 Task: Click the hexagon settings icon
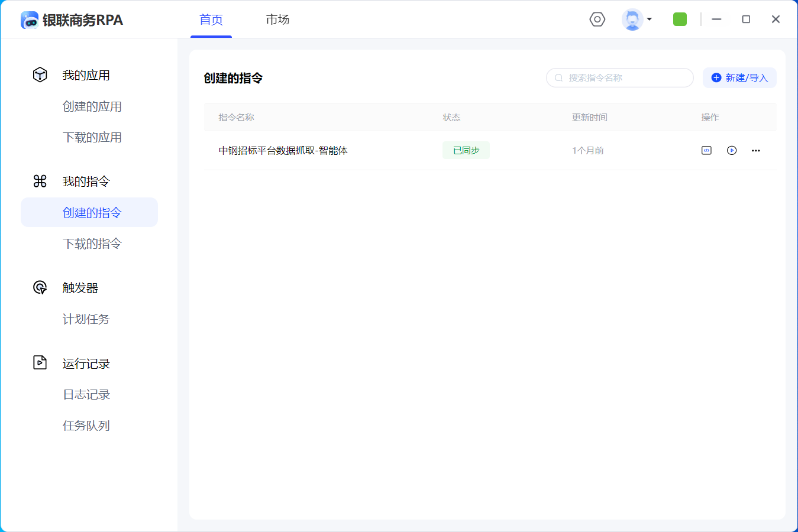597,20
